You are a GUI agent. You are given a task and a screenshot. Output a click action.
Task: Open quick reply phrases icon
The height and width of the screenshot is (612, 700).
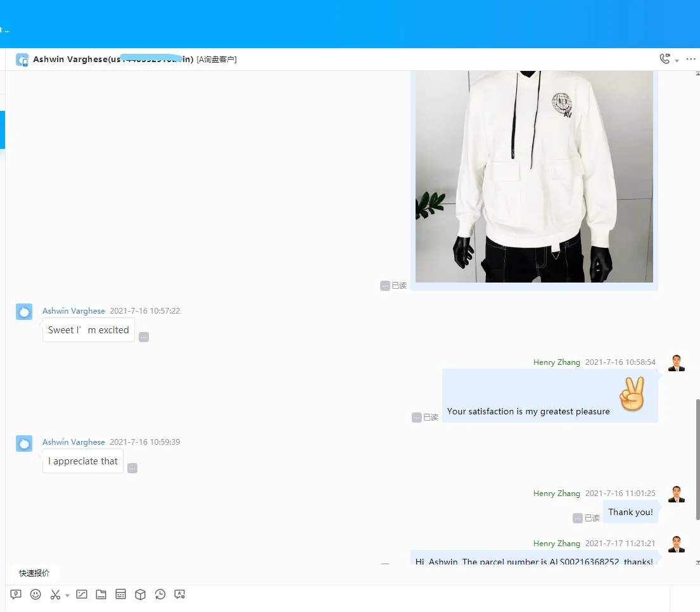pos(16,594)
